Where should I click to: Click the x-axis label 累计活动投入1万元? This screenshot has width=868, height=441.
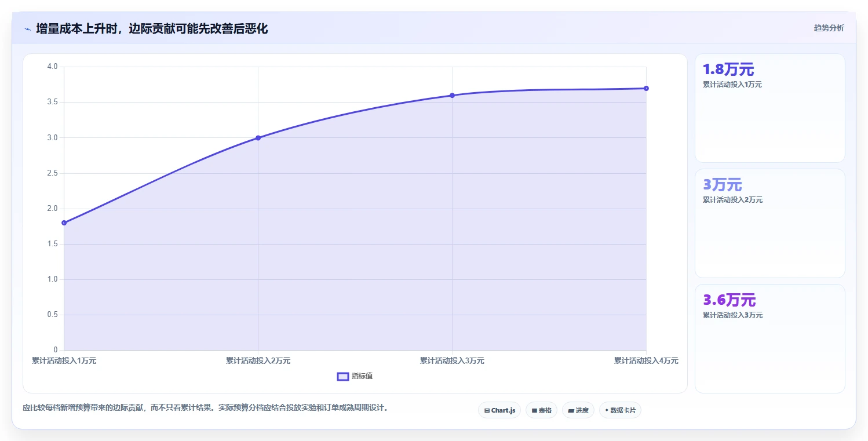[x=64, y=360]
